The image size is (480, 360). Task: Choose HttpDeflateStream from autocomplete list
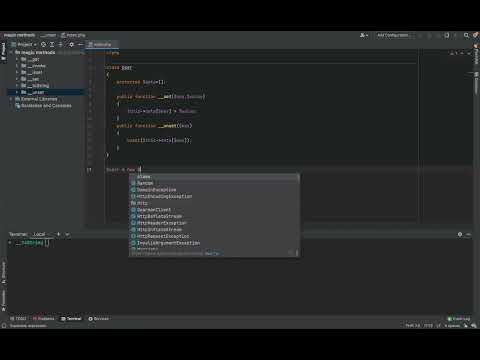(x=214, y=216)
